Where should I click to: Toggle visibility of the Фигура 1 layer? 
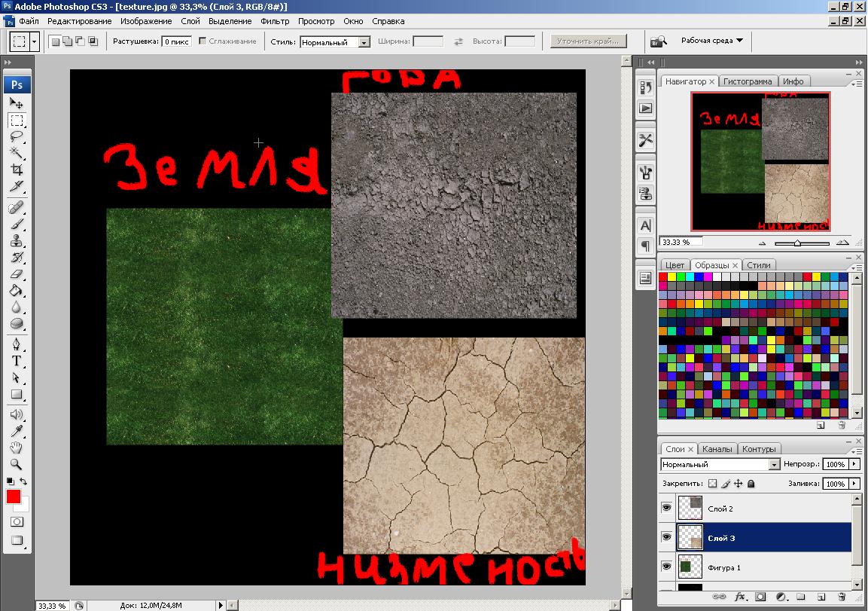666,567
